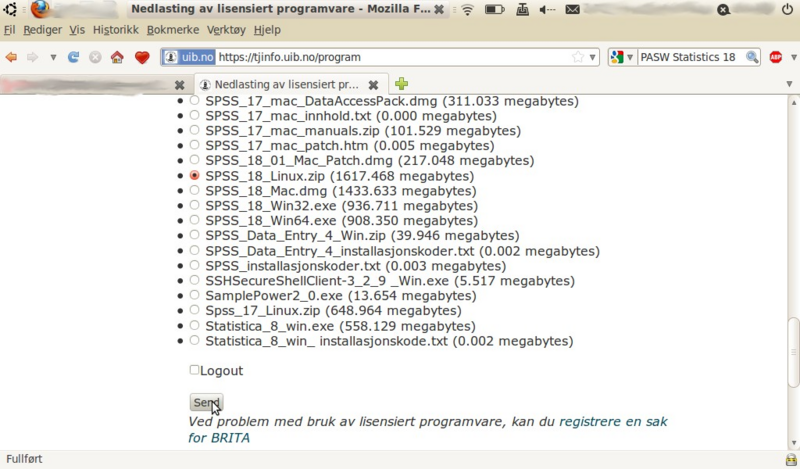This screenshot has height=469, width=800.
Task: Click the scrollbar up arrow
Action: tap(793, 102)
